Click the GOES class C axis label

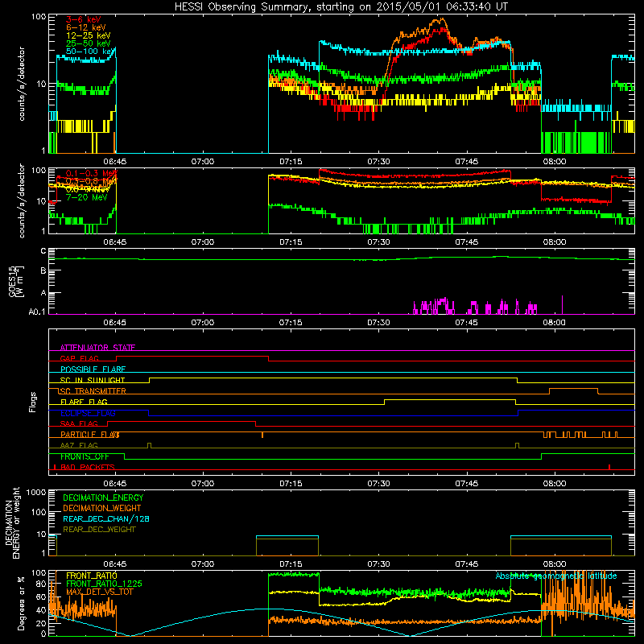43,250
